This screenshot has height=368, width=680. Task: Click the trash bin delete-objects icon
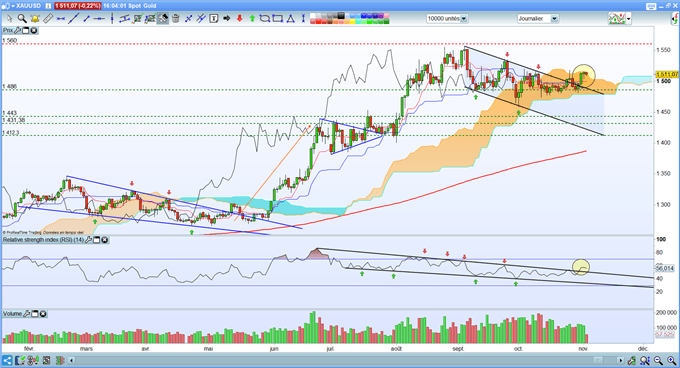[x=176, y=19]
